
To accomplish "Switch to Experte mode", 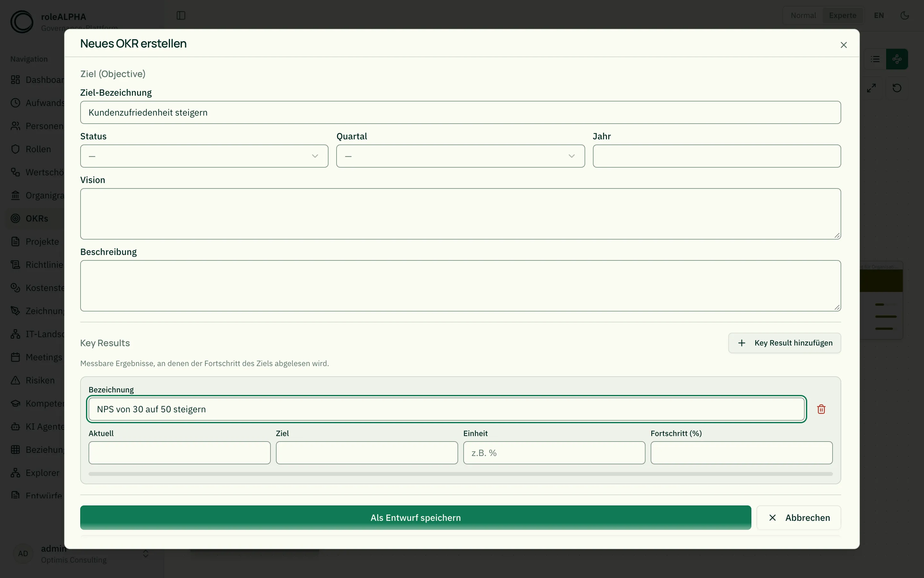I will pos(843,15).
